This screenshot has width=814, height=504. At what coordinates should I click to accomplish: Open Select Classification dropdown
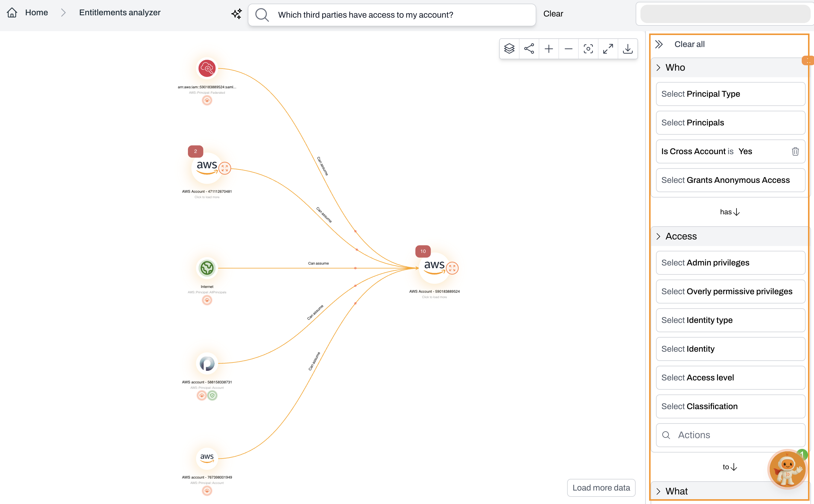[x=730, y=406]
